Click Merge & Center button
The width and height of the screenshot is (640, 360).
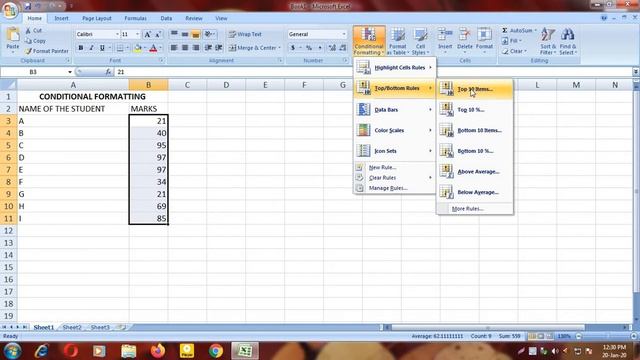click(x=252, y=48)
